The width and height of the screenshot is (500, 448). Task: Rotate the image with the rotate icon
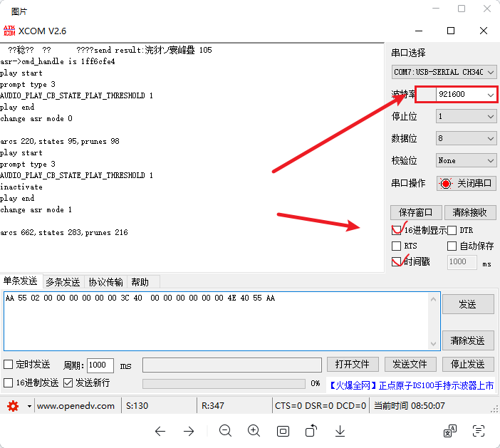coord(311,431)
